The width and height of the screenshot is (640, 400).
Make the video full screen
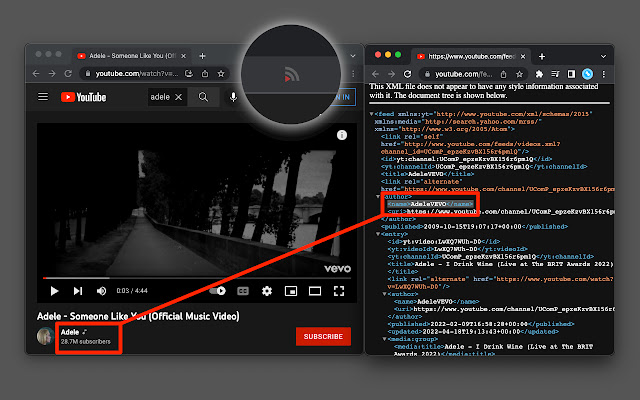click(x=339, y=291)
